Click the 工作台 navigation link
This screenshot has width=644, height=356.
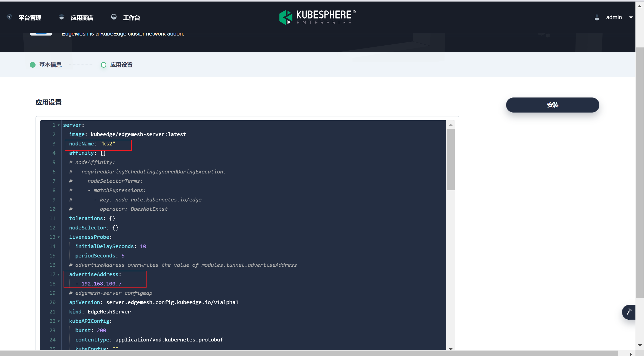131,18
